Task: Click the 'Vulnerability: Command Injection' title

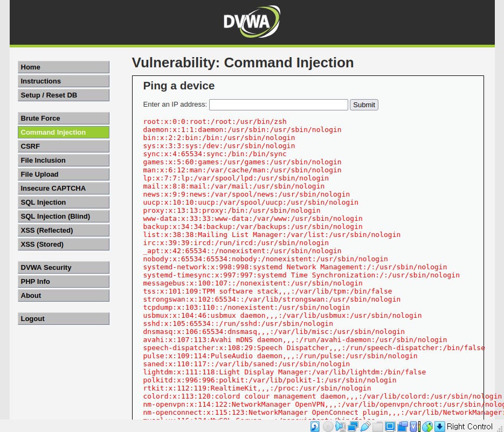Action: coord(243,62)
